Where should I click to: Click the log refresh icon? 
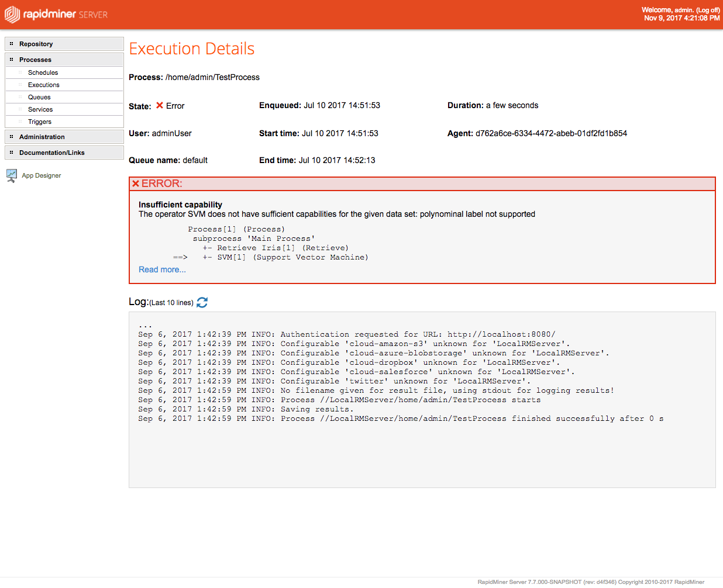click(x=202, y=302)
